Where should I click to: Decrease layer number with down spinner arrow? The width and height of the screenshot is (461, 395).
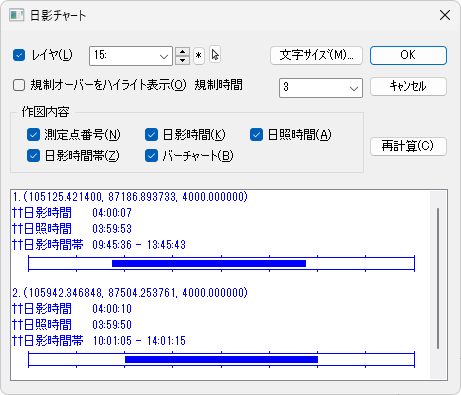(182, 60)
